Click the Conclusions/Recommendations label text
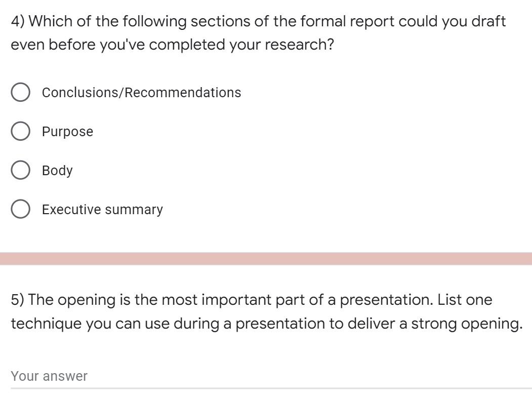 142,93
